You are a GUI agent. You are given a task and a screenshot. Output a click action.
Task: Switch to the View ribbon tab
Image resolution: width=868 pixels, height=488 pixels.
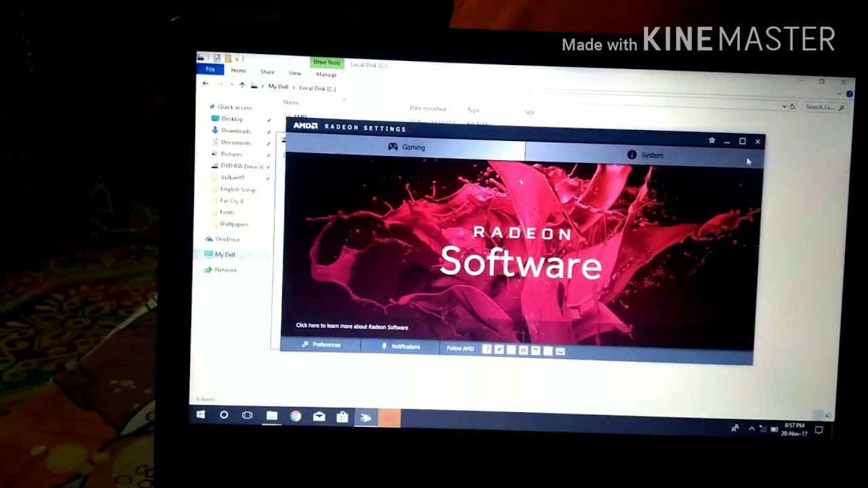click(x=295, y=73)
